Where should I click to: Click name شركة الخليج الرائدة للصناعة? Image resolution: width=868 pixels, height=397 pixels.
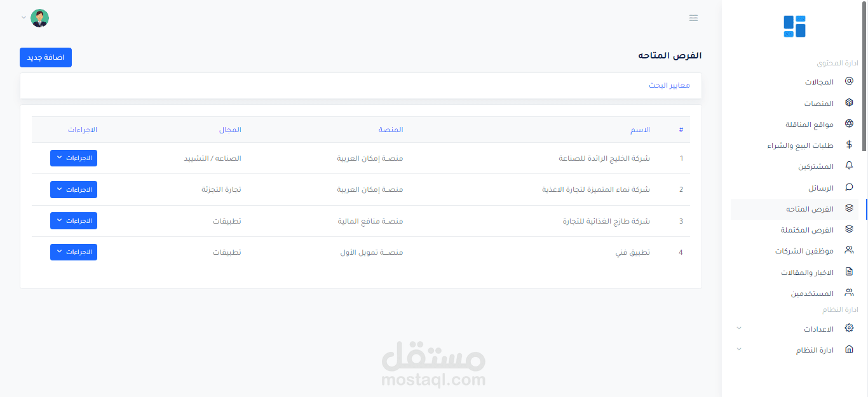(604, 158)
